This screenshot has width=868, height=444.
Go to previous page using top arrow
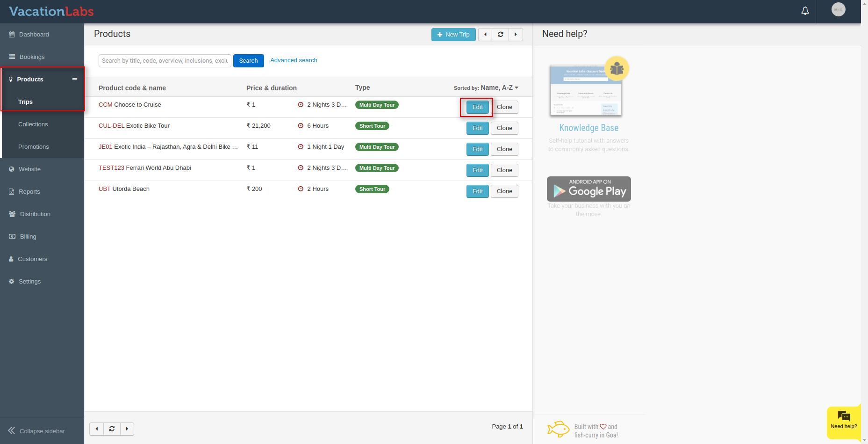[485, 35]
